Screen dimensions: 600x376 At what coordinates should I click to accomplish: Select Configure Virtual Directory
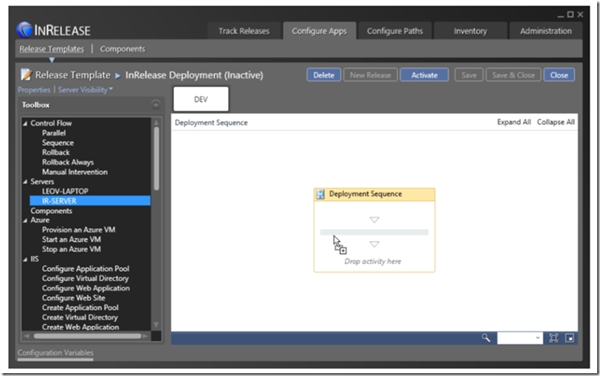85,278
